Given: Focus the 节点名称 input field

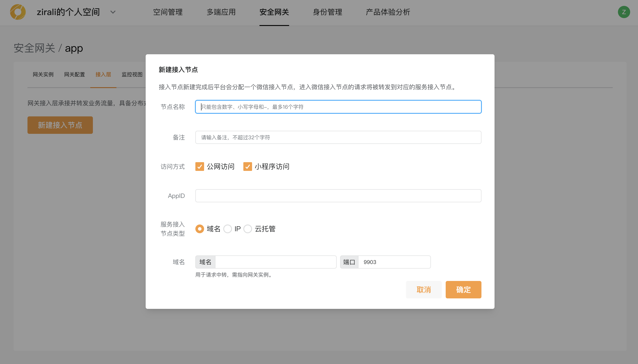Looking at the screenshot, I should tap(338, 107).
